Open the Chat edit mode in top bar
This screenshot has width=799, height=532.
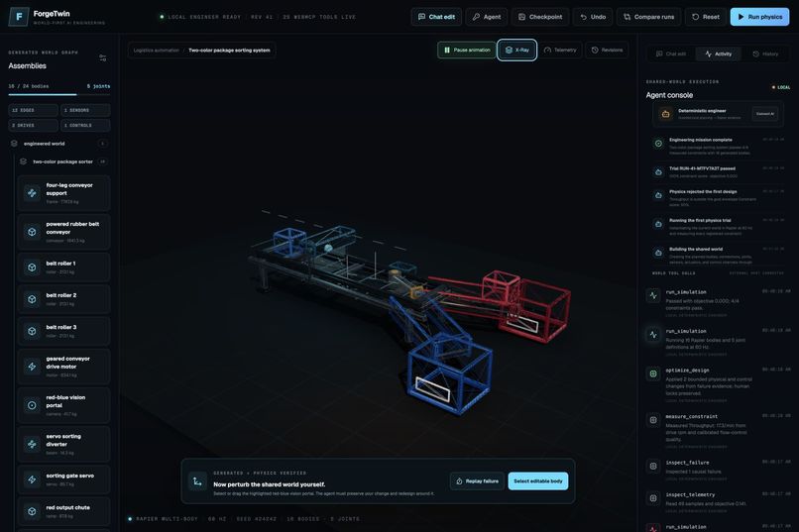[436, 17]
